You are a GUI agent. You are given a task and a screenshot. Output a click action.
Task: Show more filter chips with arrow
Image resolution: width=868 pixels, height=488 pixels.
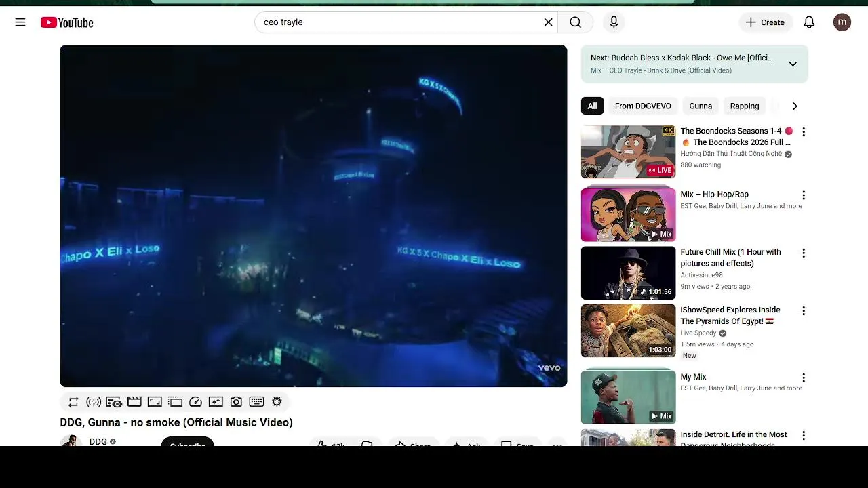point(795,106)
